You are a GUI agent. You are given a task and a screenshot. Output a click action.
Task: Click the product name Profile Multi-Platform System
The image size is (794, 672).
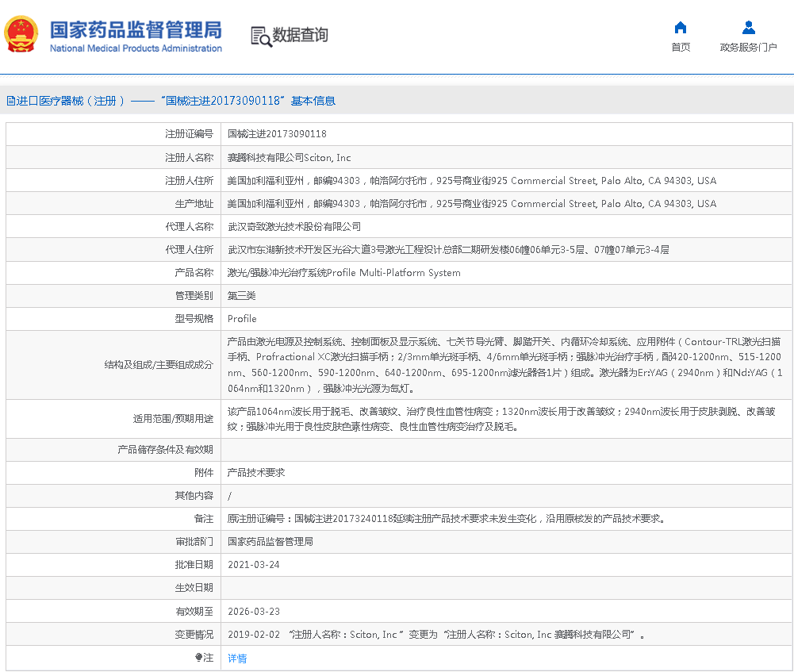[343, 273]
